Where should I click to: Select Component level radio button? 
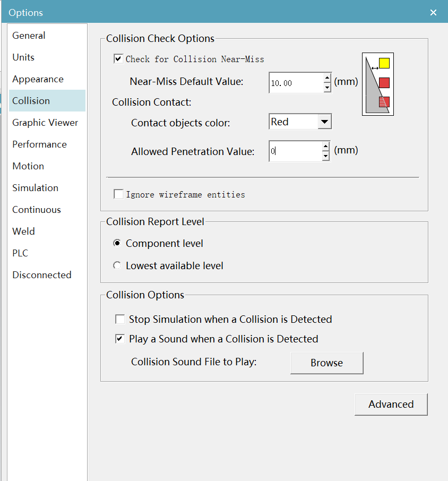tap(117, 243)
